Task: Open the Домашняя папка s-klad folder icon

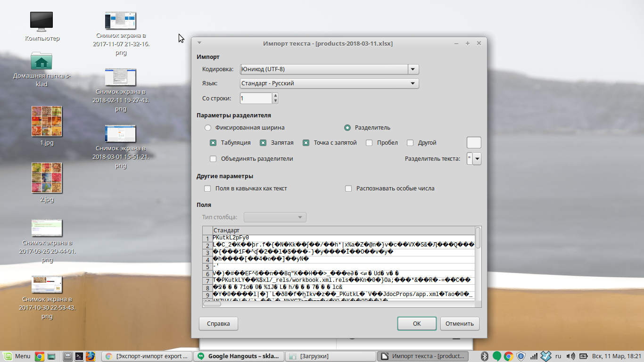Action: (42, 61)
